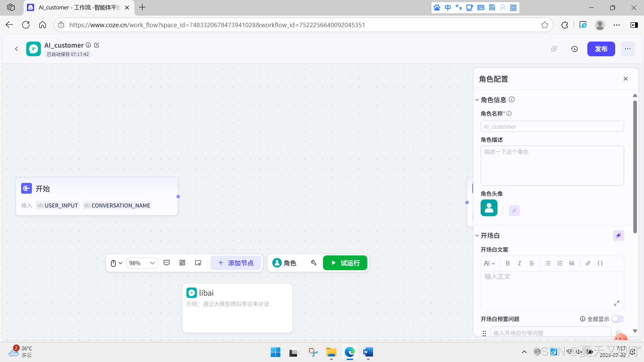Open the workflow history clock icon
Viewport: 644px width, 362px height.
[x=574, y=49]
